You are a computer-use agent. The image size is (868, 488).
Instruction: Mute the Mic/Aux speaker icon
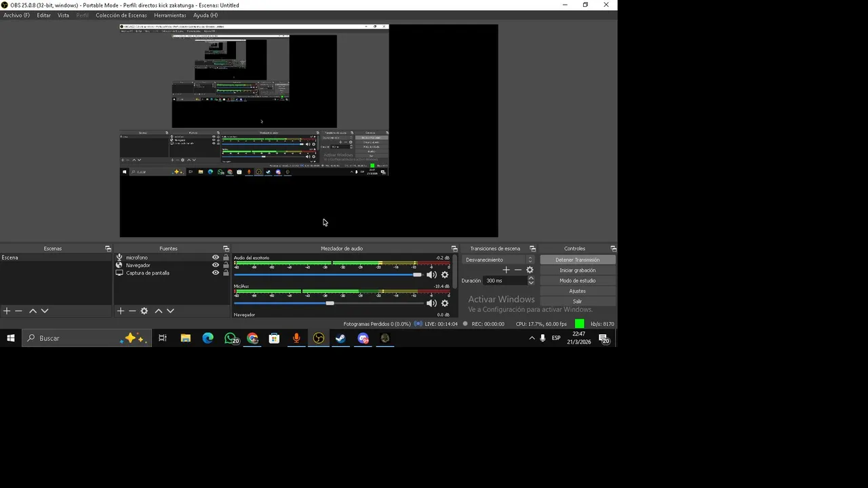pos(431,303)
